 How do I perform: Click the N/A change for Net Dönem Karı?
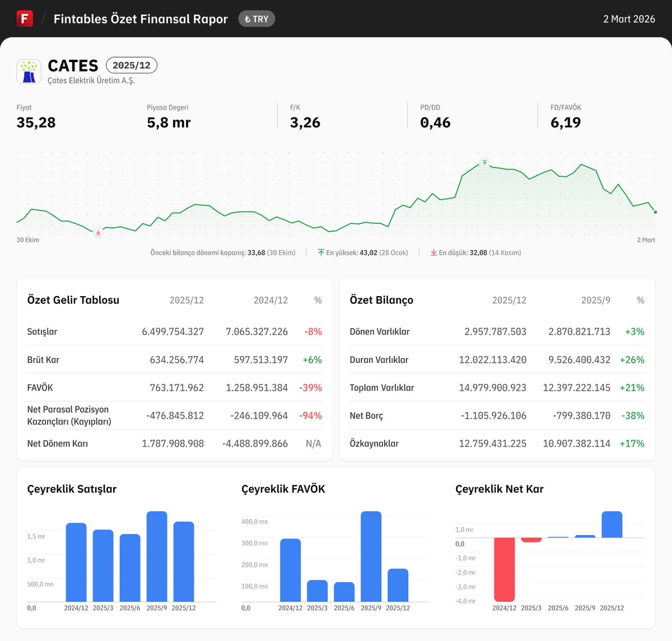tap(314, 443)
